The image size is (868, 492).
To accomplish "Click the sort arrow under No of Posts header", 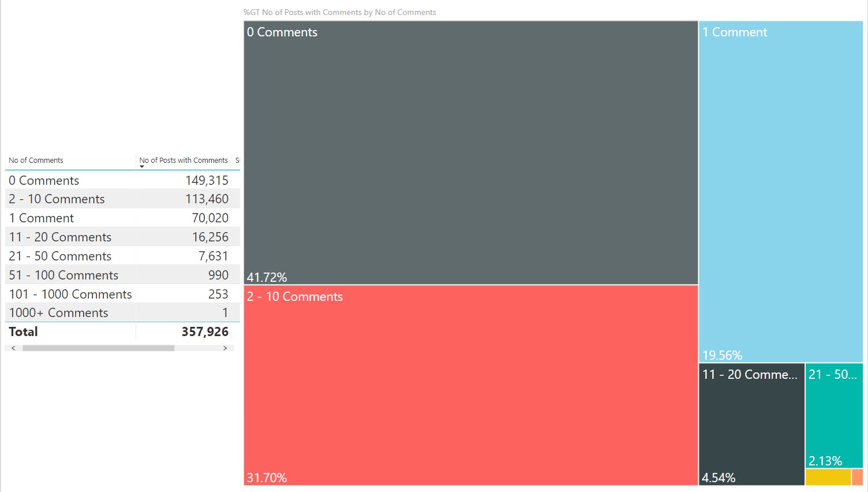I will pos(142,166).
